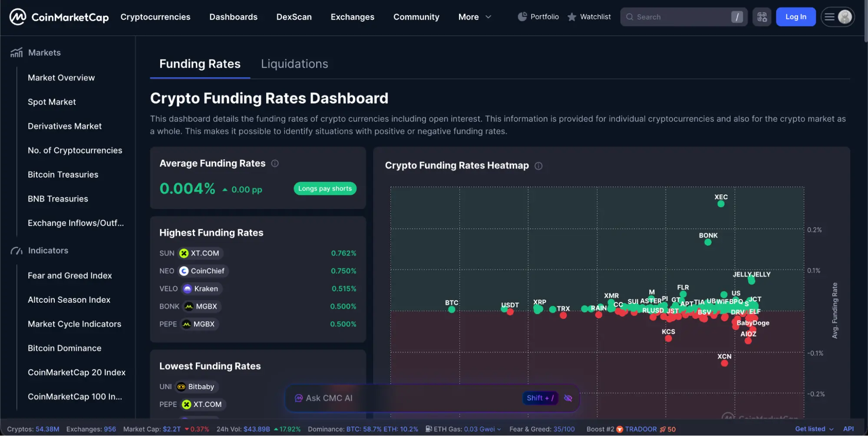
Task: Open Exchange Inflows/Outflows page
Action: click(76, 223)
